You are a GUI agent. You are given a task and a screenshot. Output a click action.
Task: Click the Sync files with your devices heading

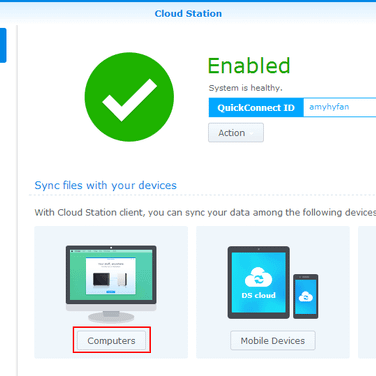(x=106, y=185)
